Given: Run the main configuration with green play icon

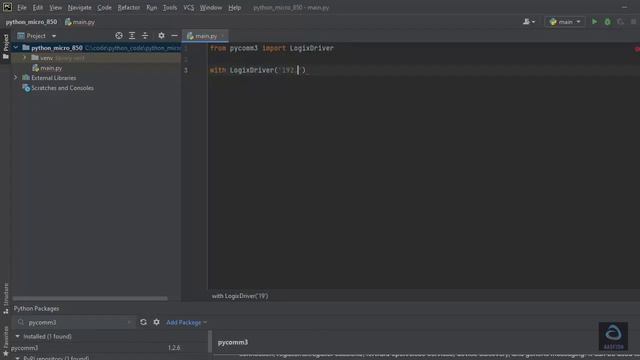Looking at the screenshot, I should coord(594,22).
